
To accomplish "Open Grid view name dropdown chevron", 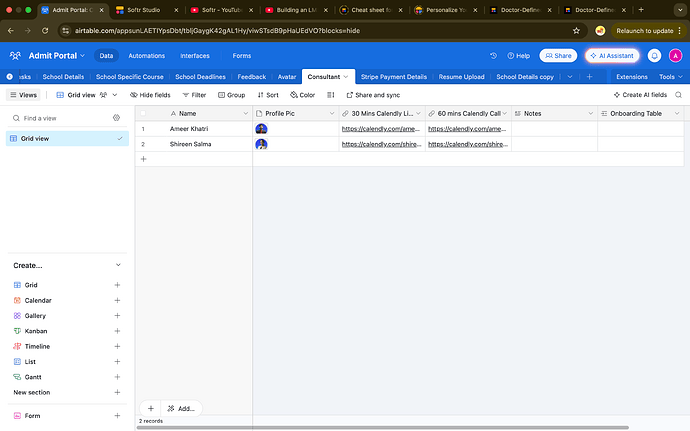I will click(115, 95).
